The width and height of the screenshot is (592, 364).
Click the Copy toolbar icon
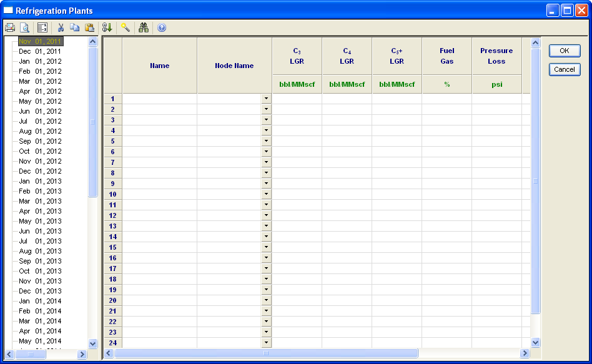click(75, 27)
